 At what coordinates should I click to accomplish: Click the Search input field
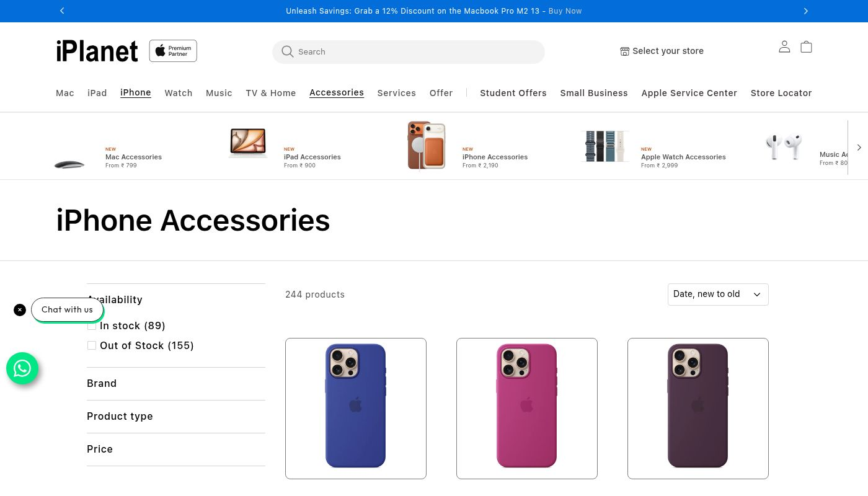point(415,52)
